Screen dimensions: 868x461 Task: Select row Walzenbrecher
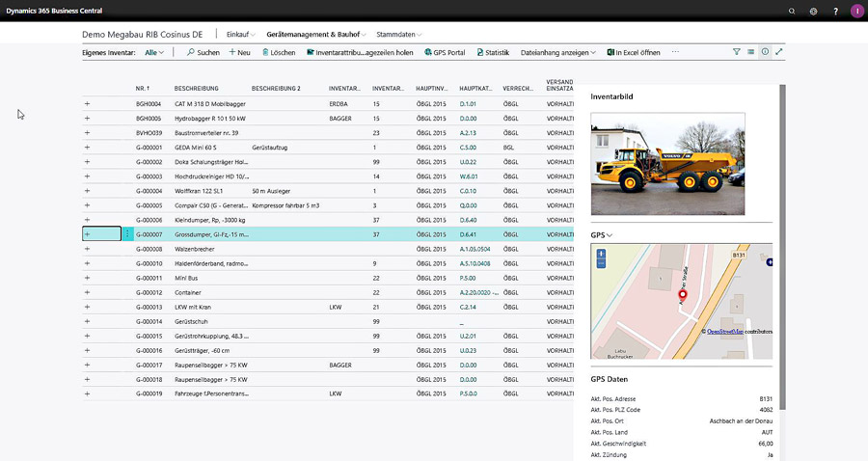pos(328,249)
